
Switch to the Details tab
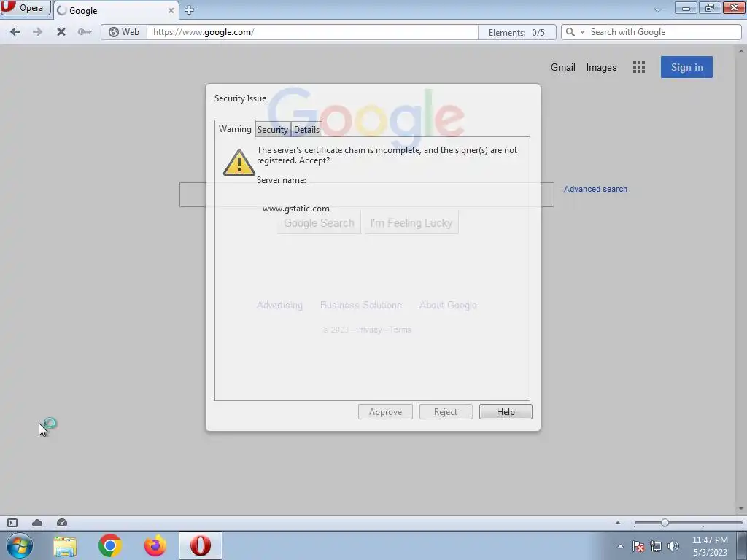(306, 130)
